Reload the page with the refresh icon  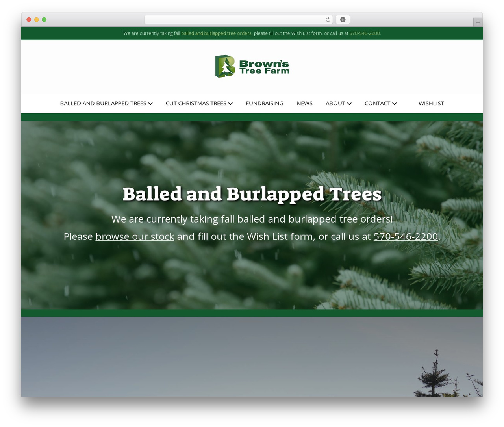328,20
